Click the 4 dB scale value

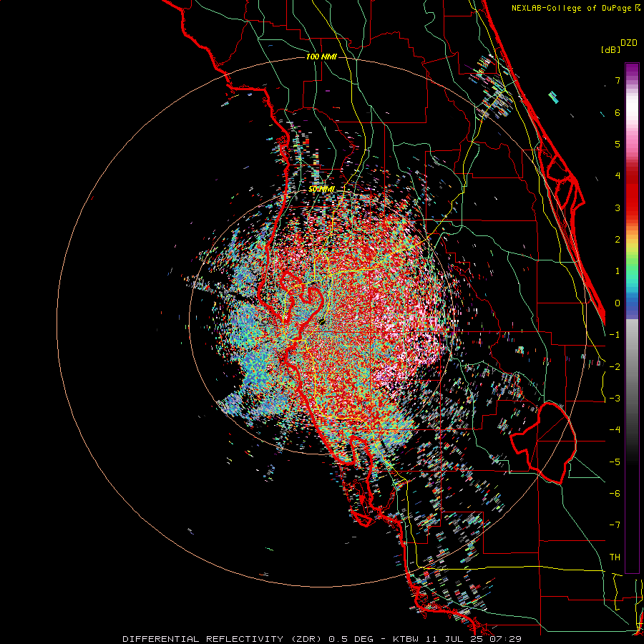point(618,176)
